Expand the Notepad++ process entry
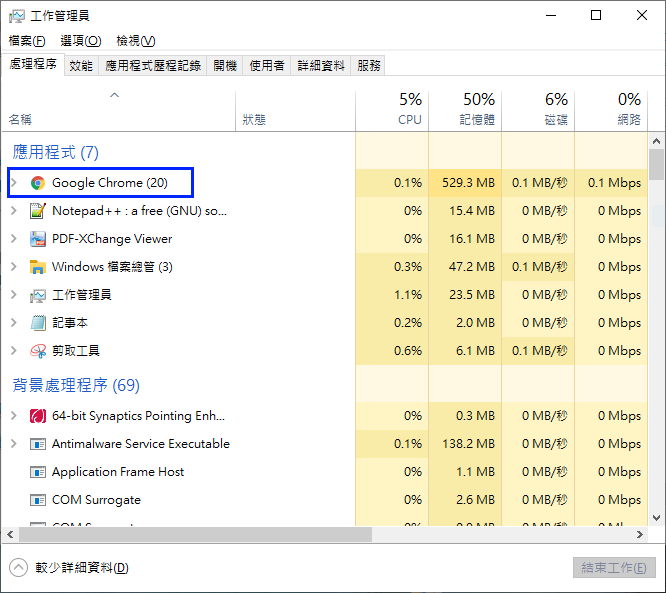Screen dimensions: 666x593 coord(14,211)
